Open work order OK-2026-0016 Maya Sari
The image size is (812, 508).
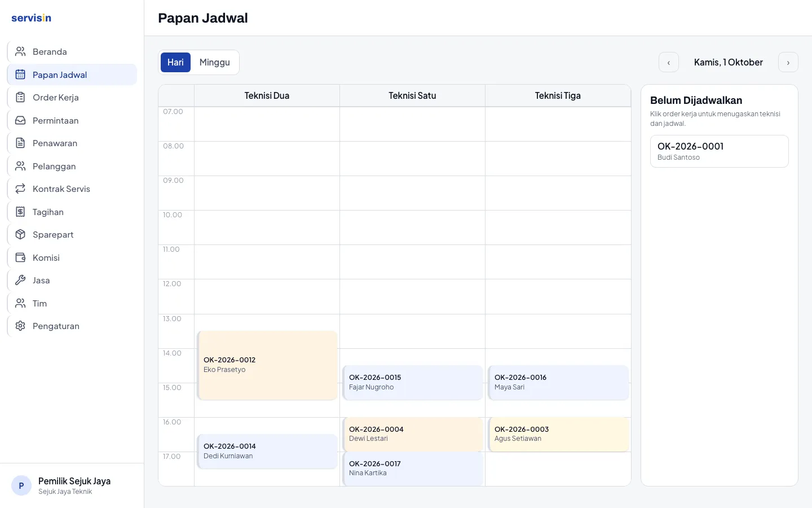click(x=558, y=383)
